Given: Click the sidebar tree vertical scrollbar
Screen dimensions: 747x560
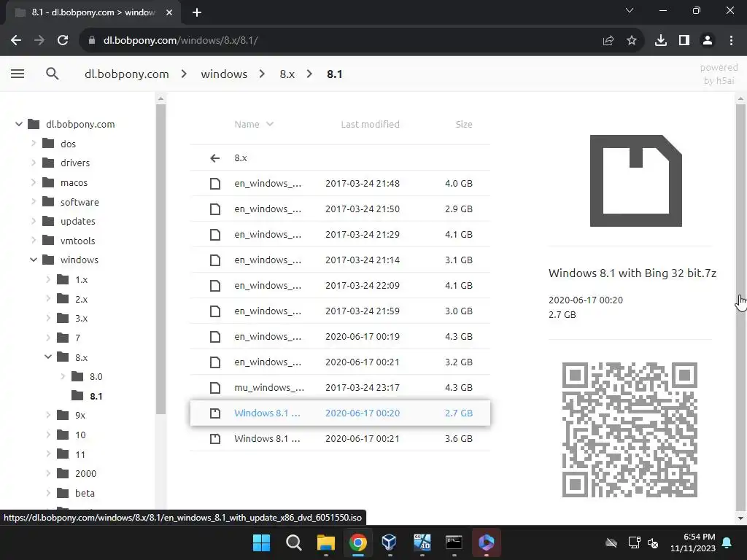Looking at the screenshot, I should coord(160,260).
